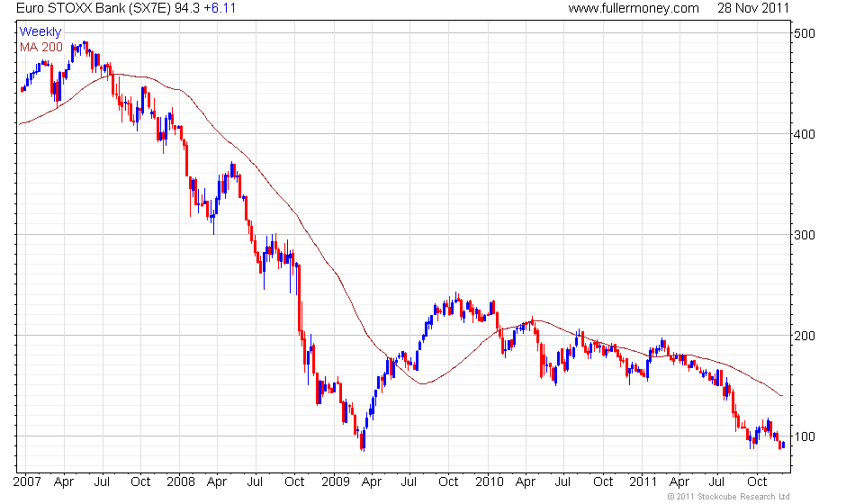
Task: Click the 'Oct' label just before 2009
Action: pos(294,482)
